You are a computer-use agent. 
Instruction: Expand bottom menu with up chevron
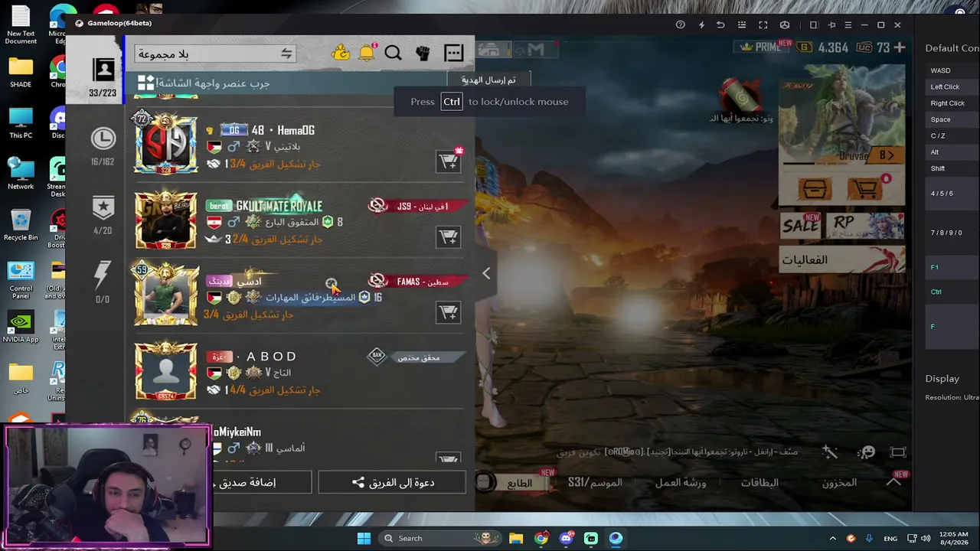coord(893,481)
